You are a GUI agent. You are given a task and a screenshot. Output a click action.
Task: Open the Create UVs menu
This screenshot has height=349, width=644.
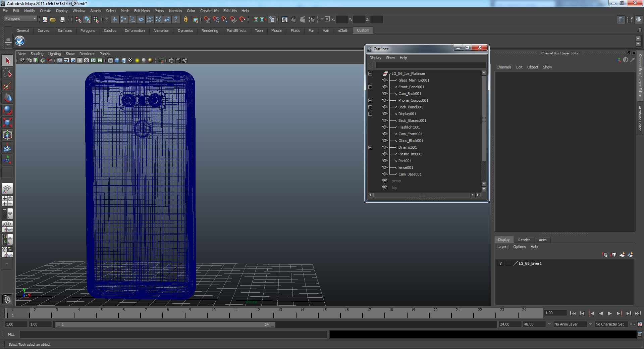tap(209, 11)
